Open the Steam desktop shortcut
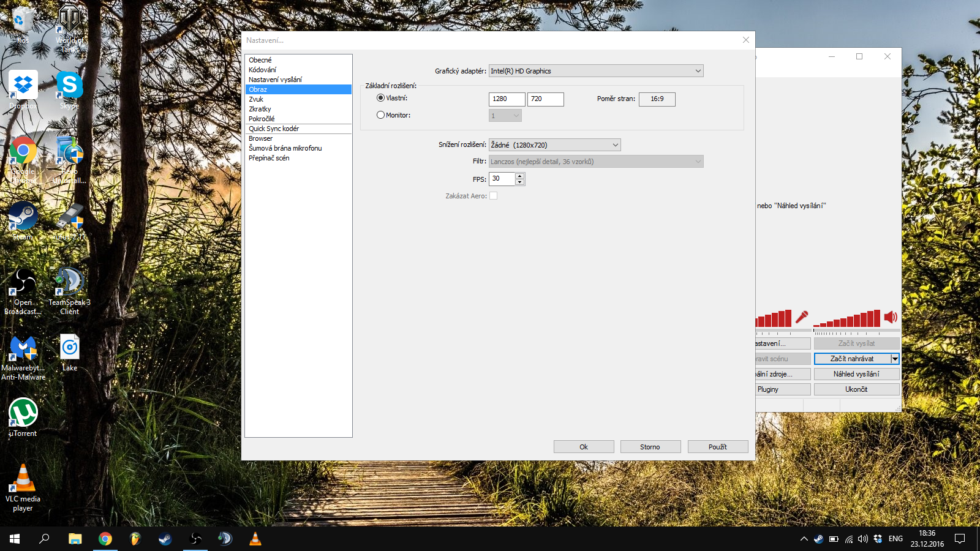 pos(23,217)
